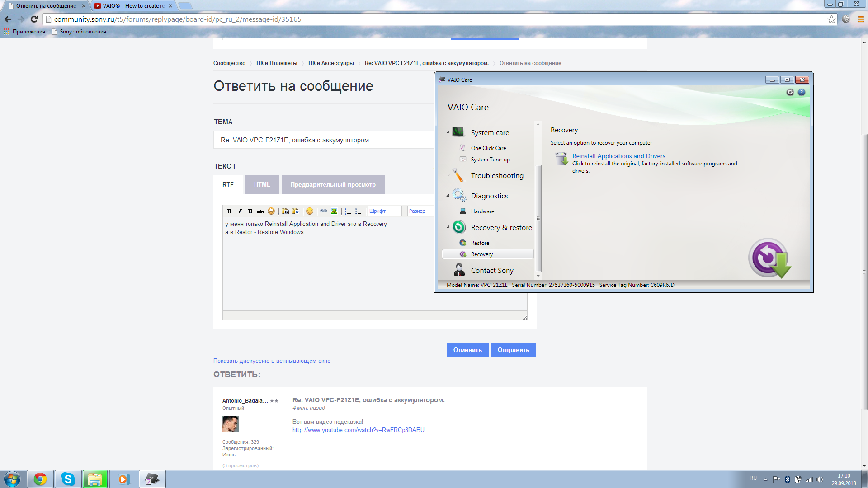Go back in Chrome
The image size is (868, 488).
8,19
